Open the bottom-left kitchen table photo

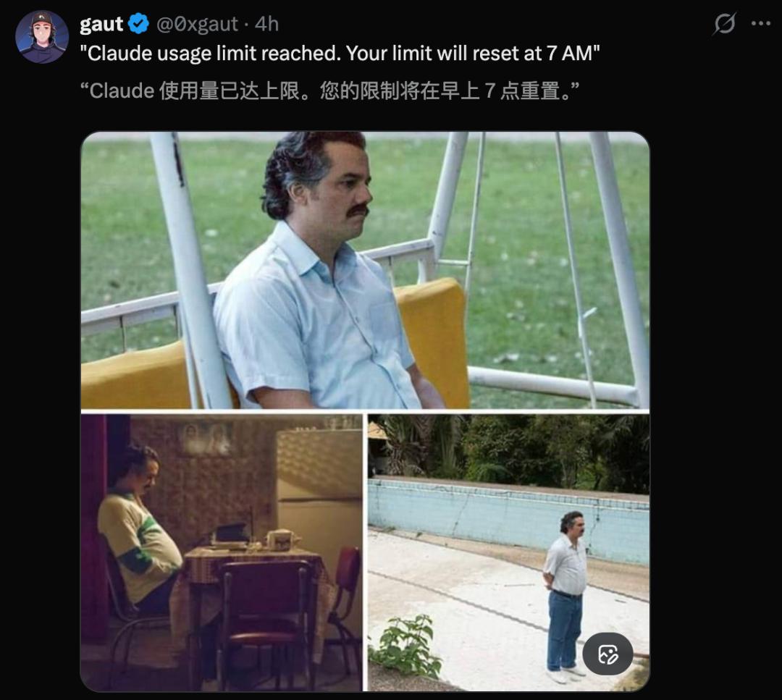[x=221, y=552]
